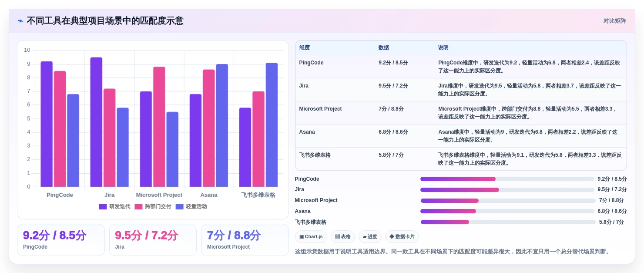Click the purple 研发迭代 legend color box
This screenshot has width=644, height=273.
click(x=103, y=207)
